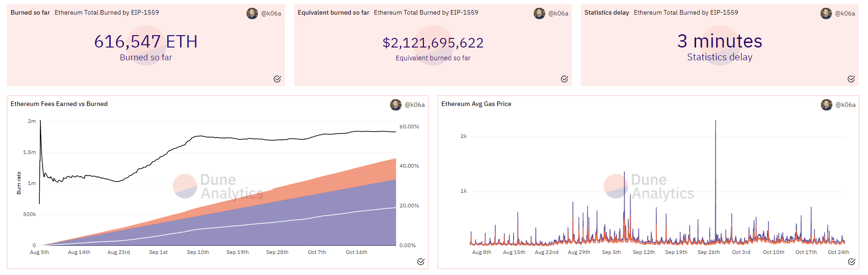The image size is (868, 275).
Task: Click the 1k axis label in gas price chart
Action: pos(464,191)
